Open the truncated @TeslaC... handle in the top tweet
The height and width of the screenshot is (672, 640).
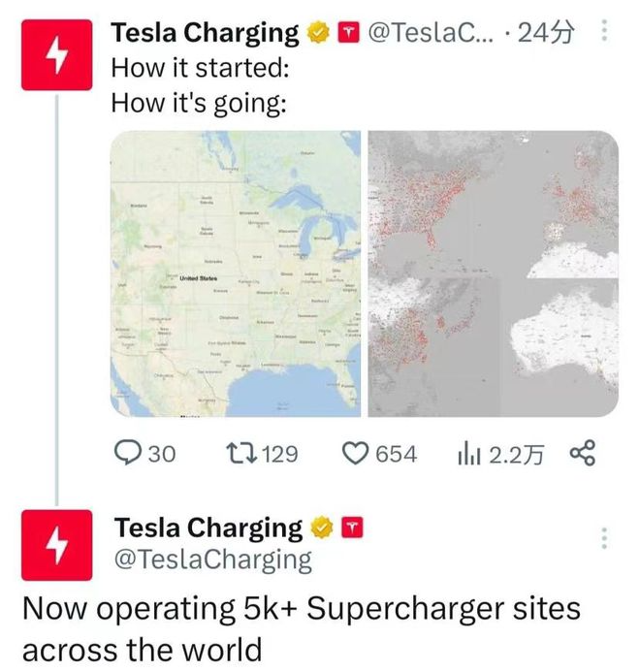(x=431, y=33)
